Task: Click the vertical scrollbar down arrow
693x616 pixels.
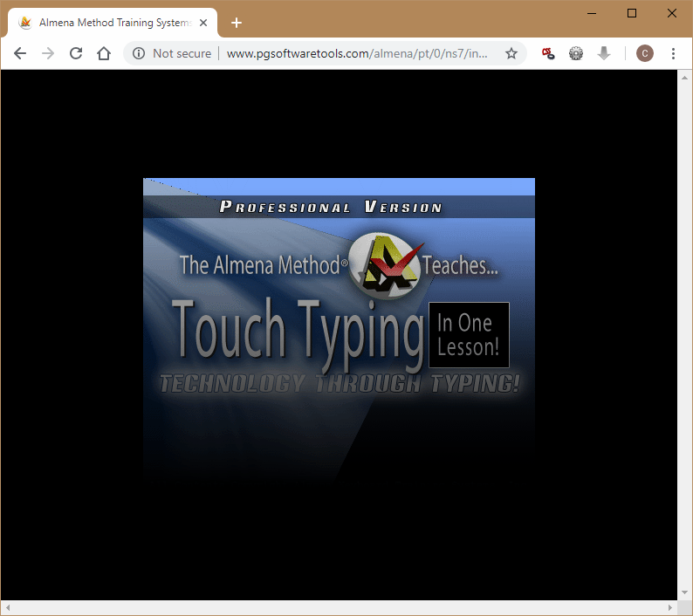Action: coord(684,592)
